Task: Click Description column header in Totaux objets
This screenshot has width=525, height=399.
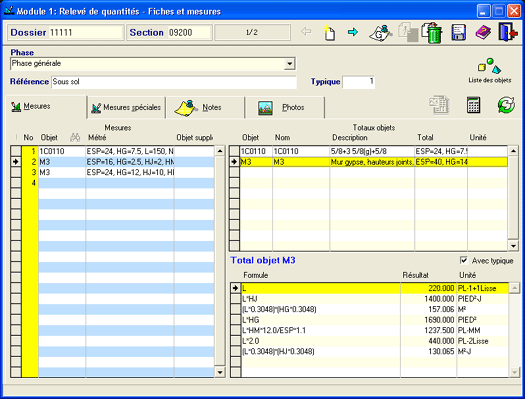Action: [x=350, y=137]
